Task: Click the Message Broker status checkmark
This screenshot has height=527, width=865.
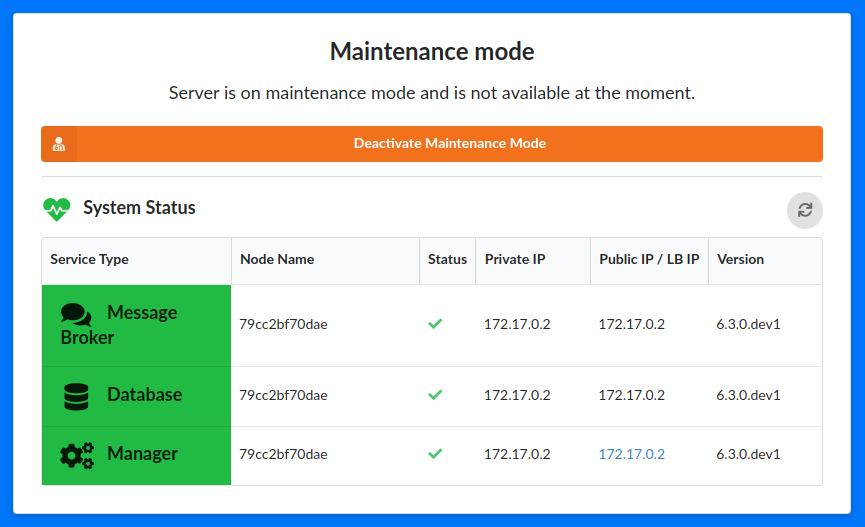Action: click(435, 324)
